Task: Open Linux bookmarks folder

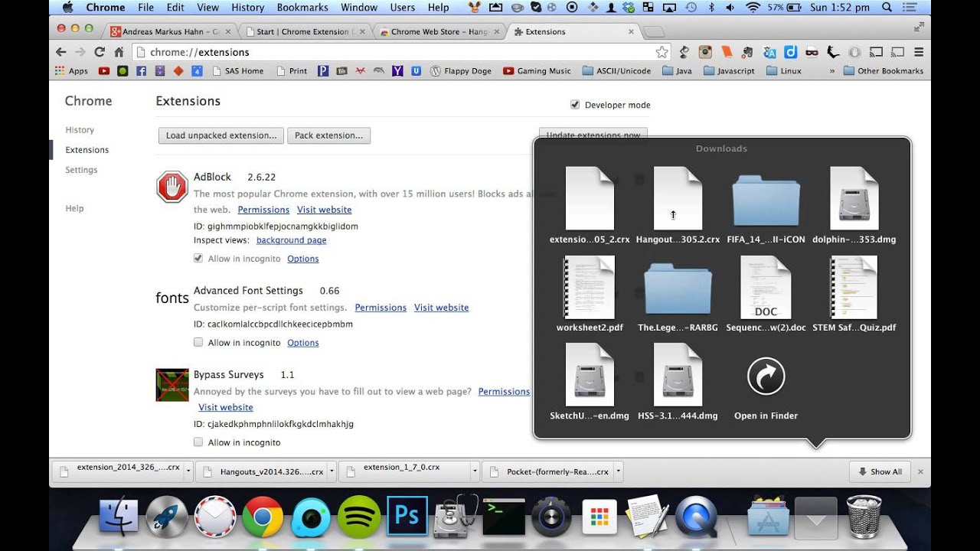Action: tap(783, 71)
